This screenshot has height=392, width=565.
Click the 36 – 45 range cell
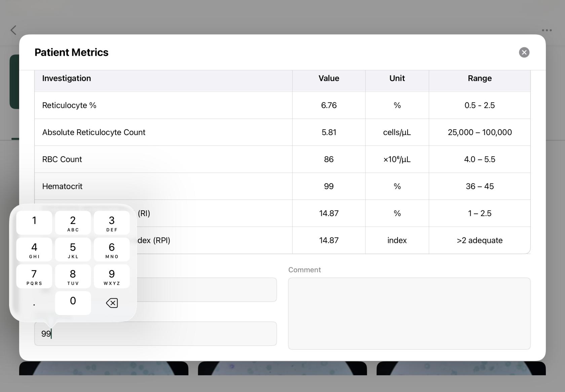click(x=480, y=186)
